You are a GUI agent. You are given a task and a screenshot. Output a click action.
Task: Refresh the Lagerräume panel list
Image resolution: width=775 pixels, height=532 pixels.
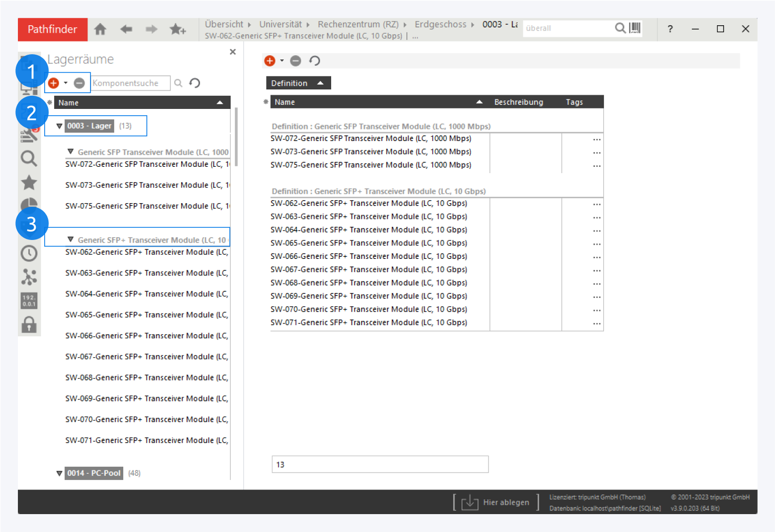tap(195, 83)
